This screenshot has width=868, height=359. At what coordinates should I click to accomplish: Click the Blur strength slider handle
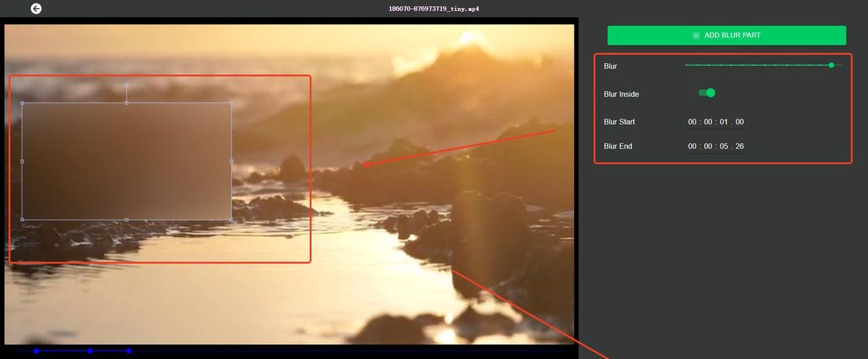(x=831, y=65)
